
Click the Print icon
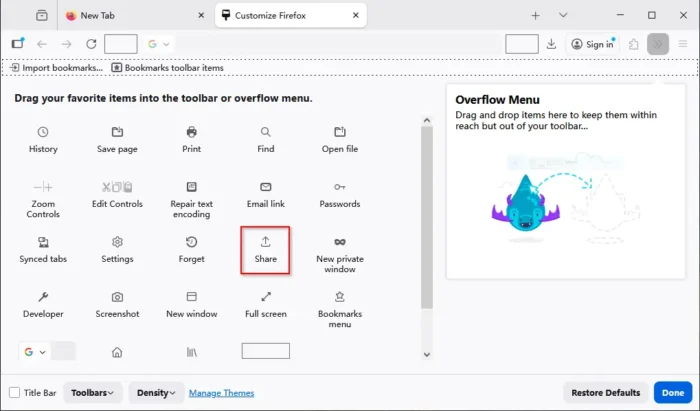pyautogui.click(x=191, y=133)
